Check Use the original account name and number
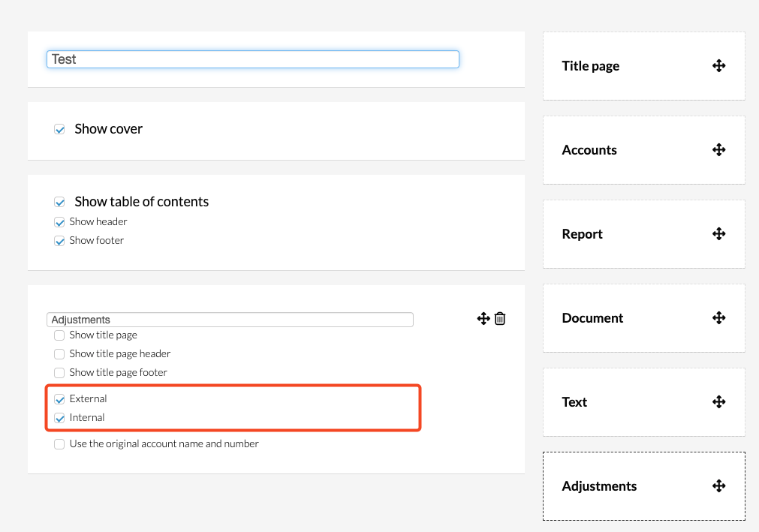Viewport: 759px width, 532px height. point(59,444)
